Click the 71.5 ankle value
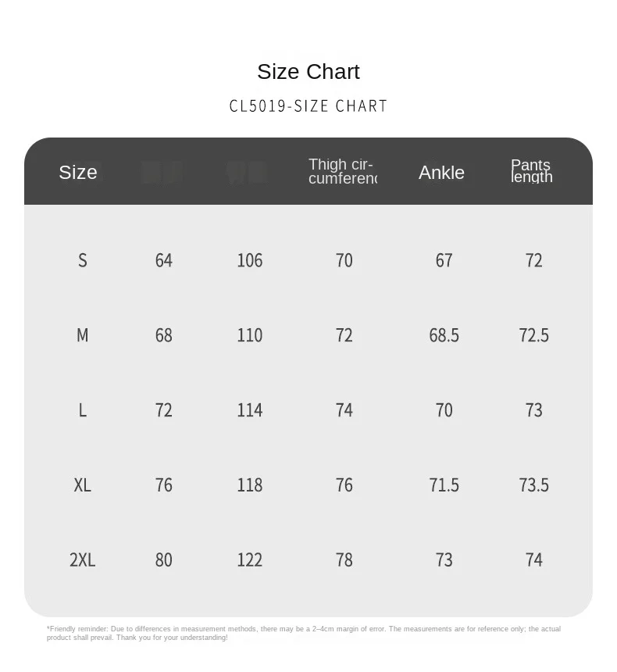 click(444, 485)
